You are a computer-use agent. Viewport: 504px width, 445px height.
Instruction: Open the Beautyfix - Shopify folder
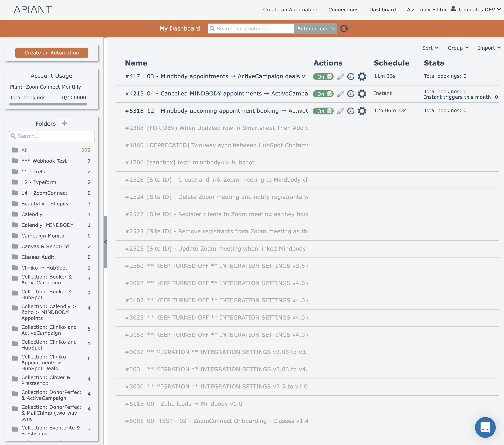[x=45, y=204]
